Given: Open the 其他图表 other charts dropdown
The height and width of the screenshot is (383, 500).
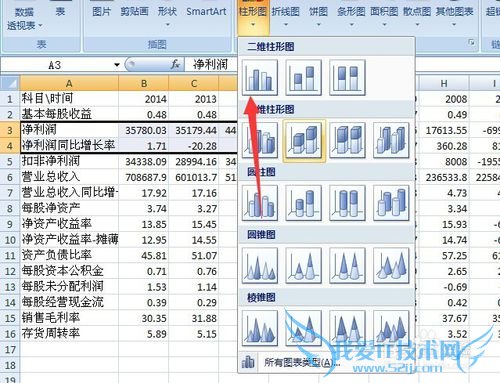Looking at the screenshot, I should (x=454, y=16).
